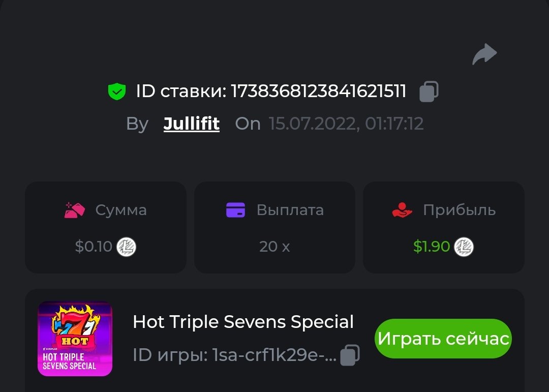
Task: Select the bet ID number text
Action: tap(319, 92)
